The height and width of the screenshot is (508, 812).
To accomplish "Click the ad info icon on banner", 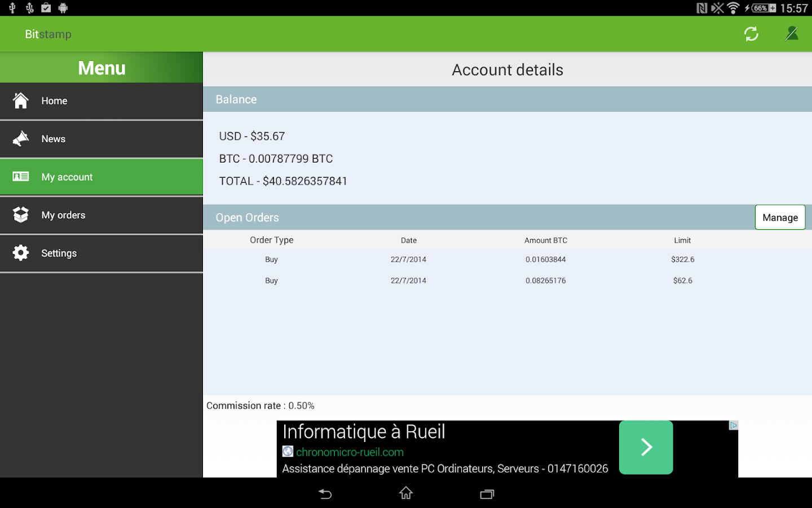I will pos(734,425).
